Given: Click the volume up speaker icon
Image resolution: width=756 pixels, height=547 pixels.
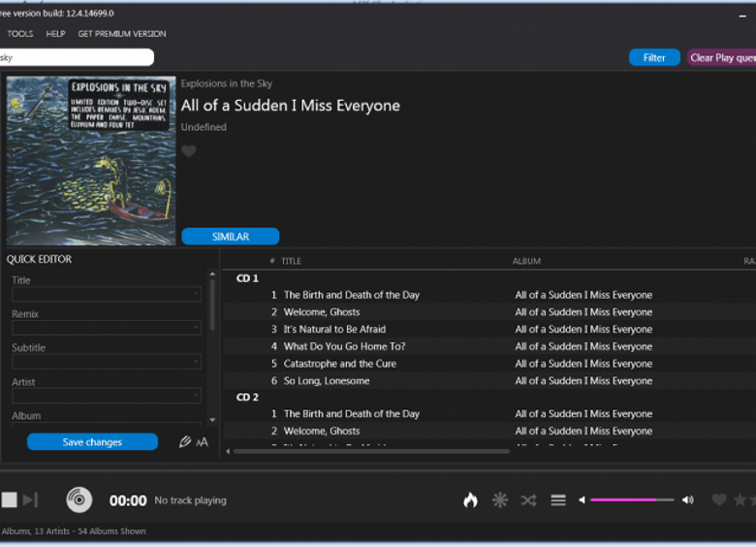Looking at the screenshot, I should (688, 499).
